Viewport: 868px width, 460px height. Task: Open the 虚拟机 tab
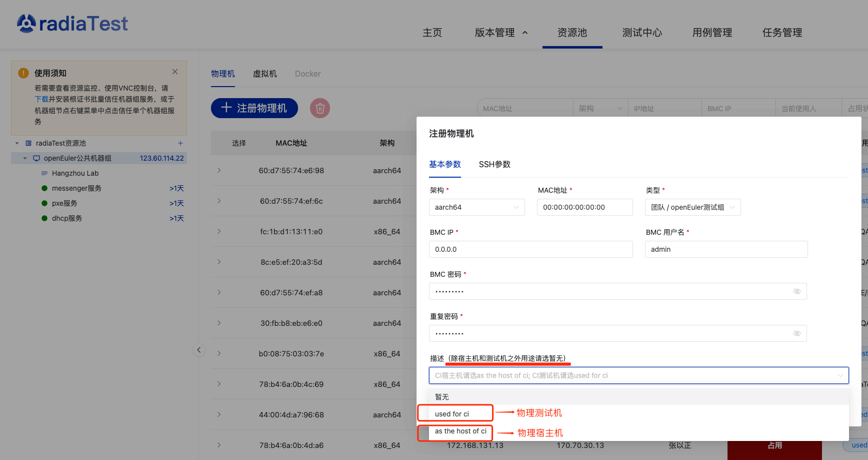click(x=264, y=74)
